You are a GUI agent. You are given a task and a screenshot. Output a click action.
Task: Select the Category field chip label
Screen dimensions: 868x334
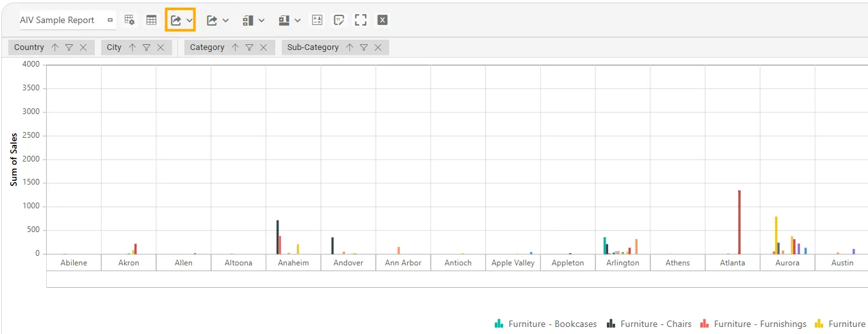pos(207,47)
